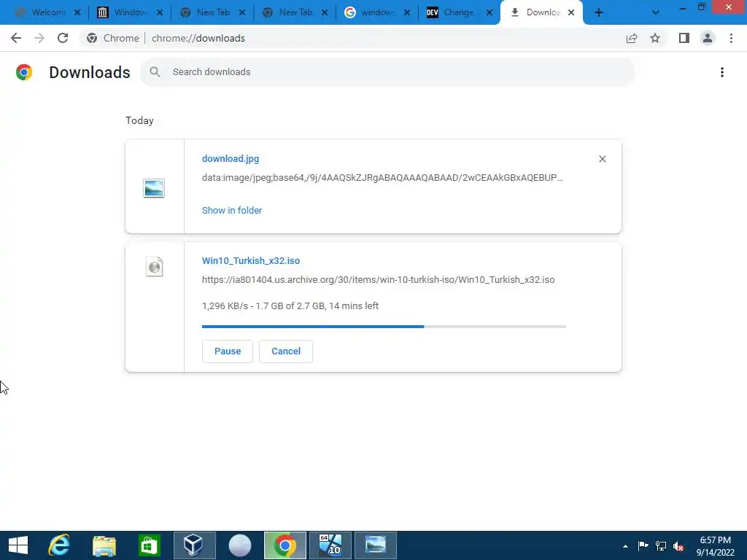Open the download.jpg file link
Image resolution: width=747 pixels, height=560 pixels.
(x=231, y=158)
